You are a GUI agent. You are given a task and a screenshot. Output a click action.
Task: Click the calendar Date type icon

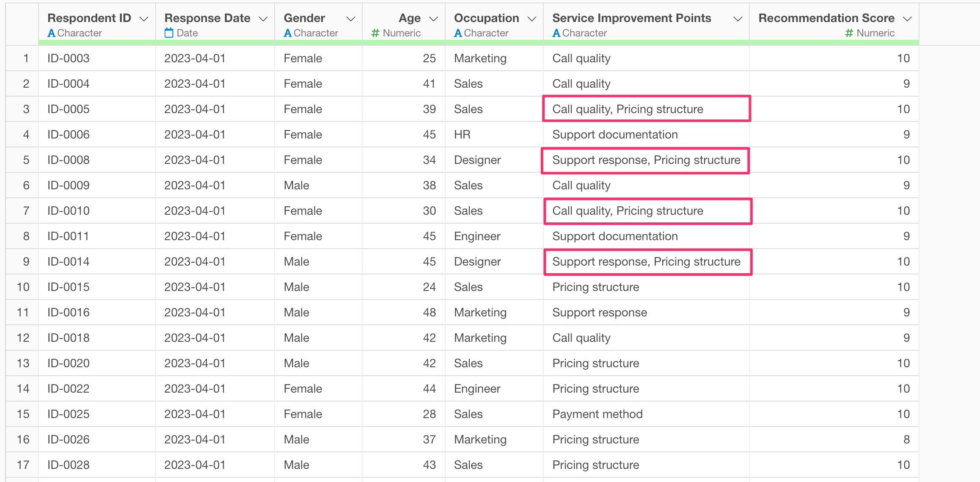[169, 33]
